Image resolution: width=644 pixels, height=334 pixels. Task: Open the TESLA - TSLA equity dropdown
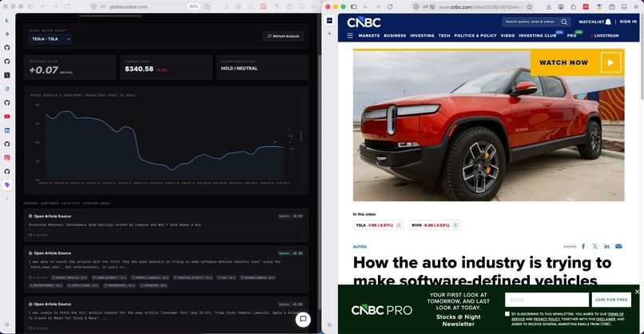point(50,39)
